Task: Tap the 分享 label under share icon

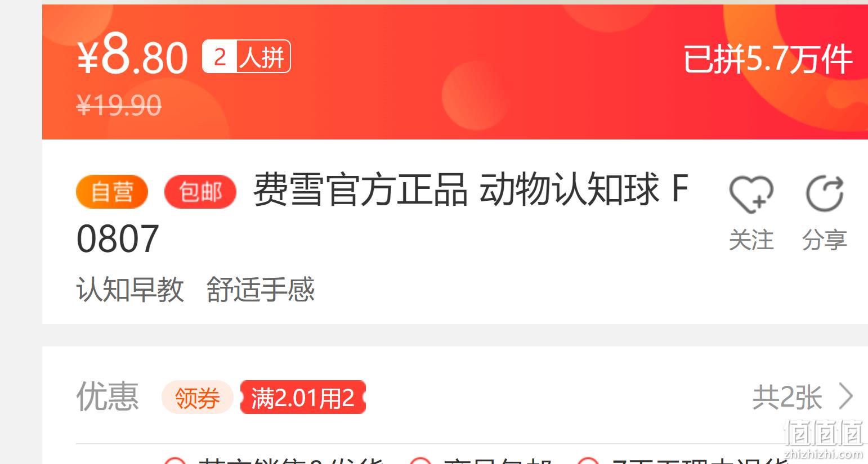Action: pyautogui.click(x=825, y=240)
